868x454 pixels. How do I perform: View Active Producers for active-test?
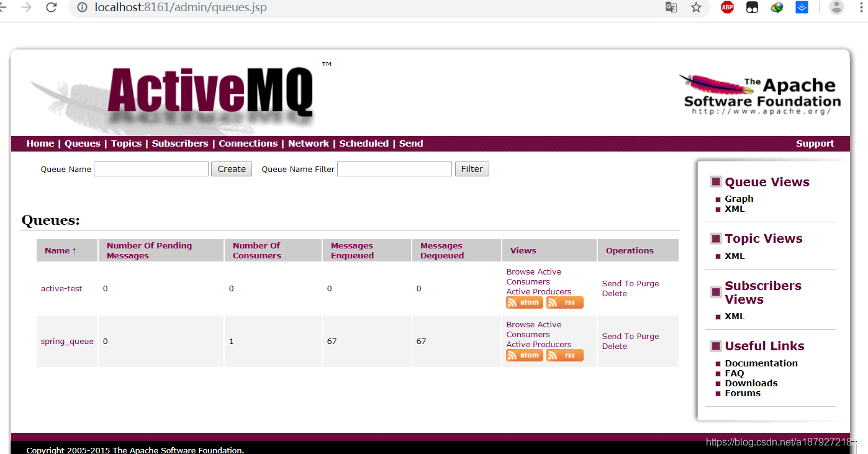(x=539, y=291)
